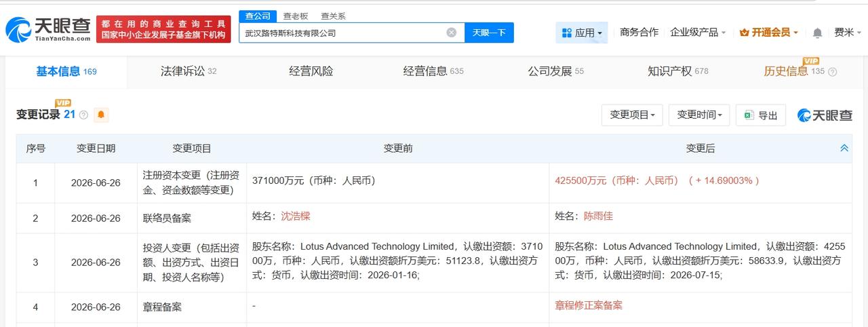Open the 法律诉讼 tab

point(189,71)
